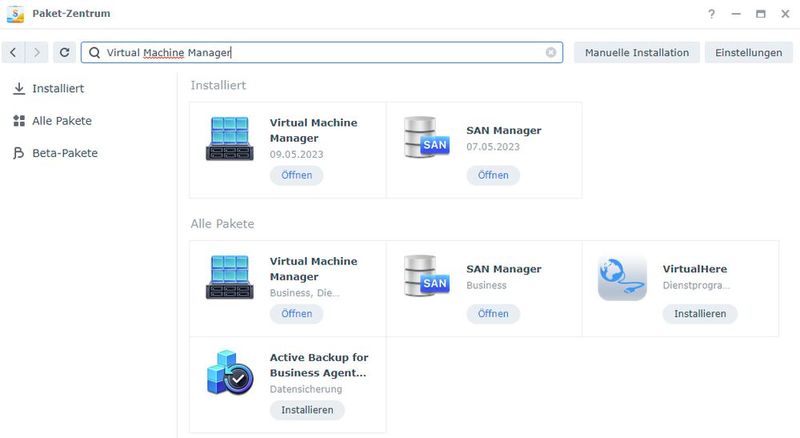
Task: Click installed Virtual Machine Manager icon
Action: pos(230,138)
